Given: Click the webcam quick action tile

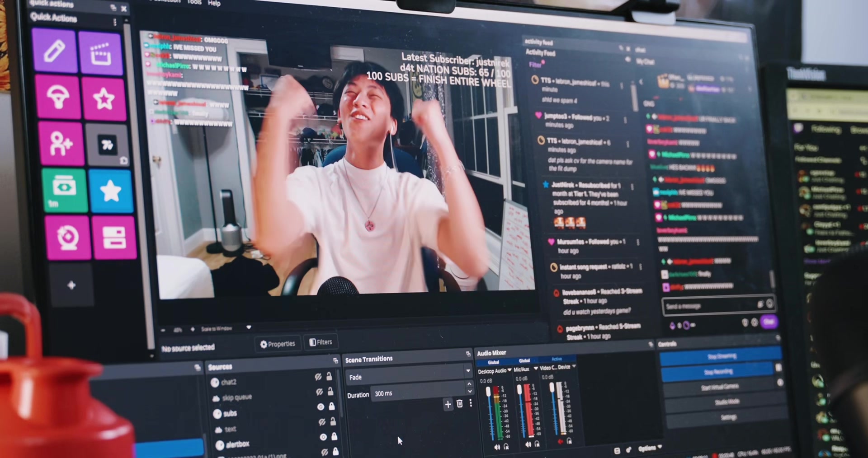Looking at the screenshot, I should click(x=67, y=237).
